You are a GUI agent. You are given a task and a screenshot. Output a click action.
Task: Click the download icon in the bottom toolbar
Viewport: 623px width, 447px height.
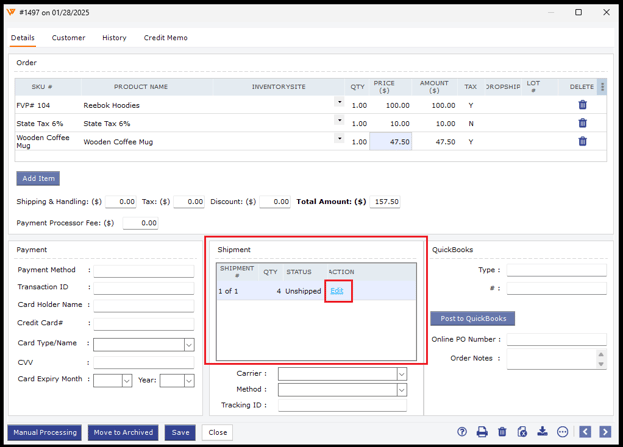[x=542, y=432]
